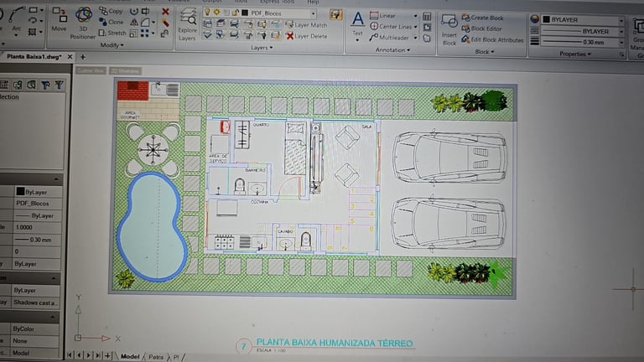This screenshot has width=644, height=362.
Task: Go to the next layout tab arrow
Action: pos(88,355)
